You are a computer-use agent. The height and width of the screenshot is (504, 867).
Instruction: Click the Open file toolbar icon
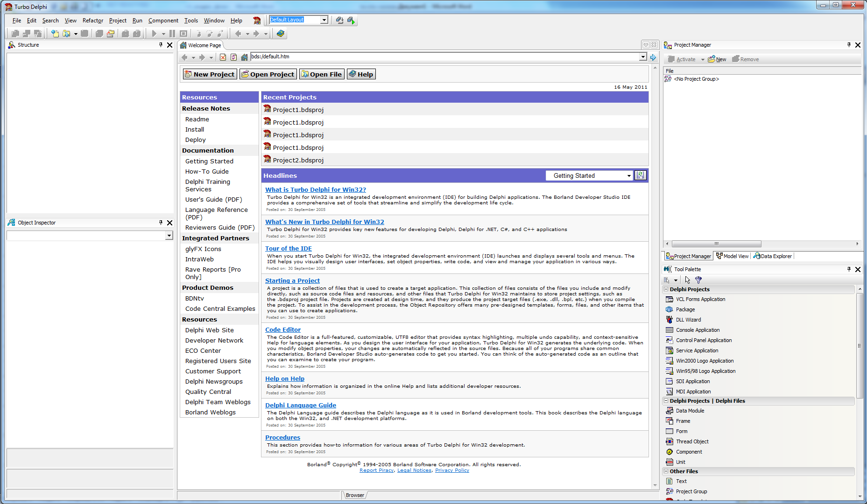tap(67, 34)
